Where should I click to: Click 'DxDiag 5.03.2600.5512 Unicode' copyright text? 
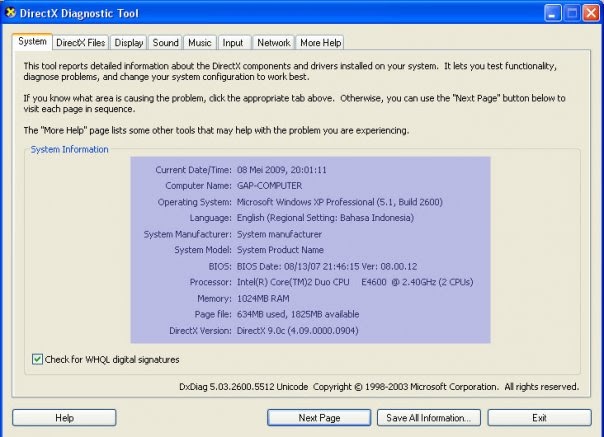(243, 387)
